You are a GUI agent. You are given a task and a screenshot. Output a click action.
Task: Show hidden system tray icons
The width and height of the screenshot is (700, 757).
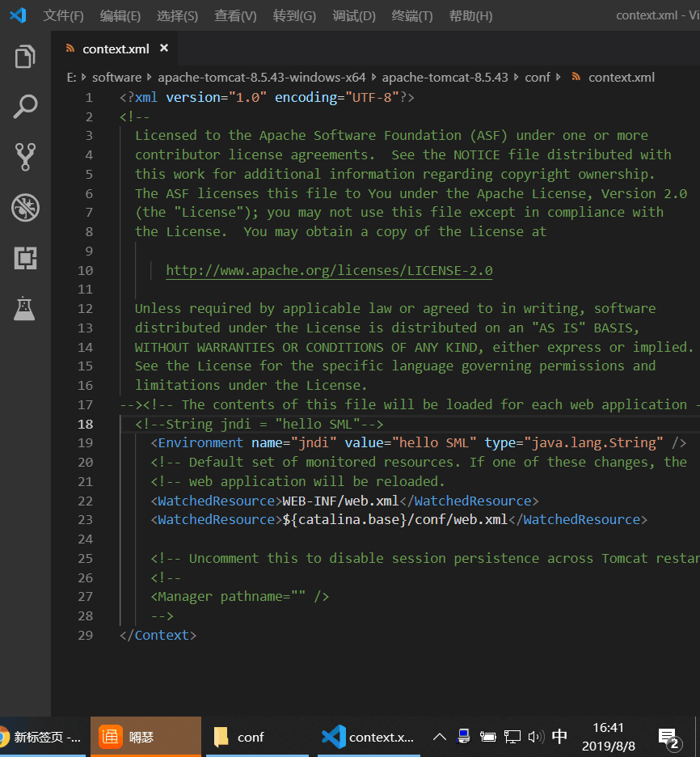[439, 737]
